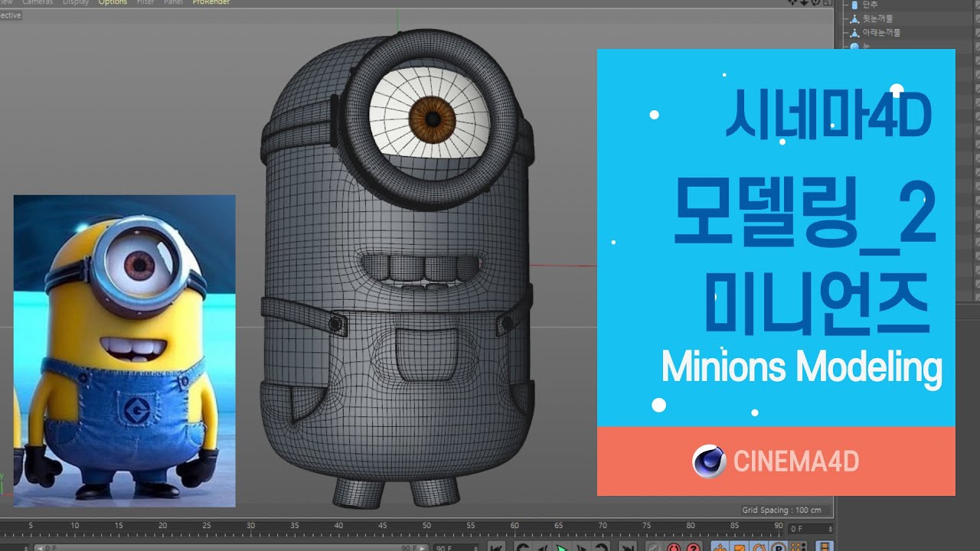The height and width of the screenshot is (551, 980).
Task: Step back one frame
Action: click(543, 546)
